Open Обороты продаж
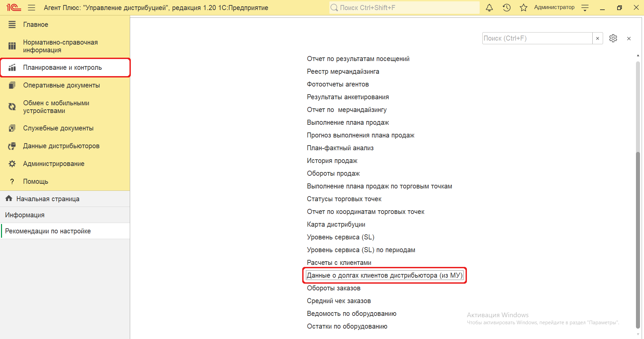 point(333,173)
